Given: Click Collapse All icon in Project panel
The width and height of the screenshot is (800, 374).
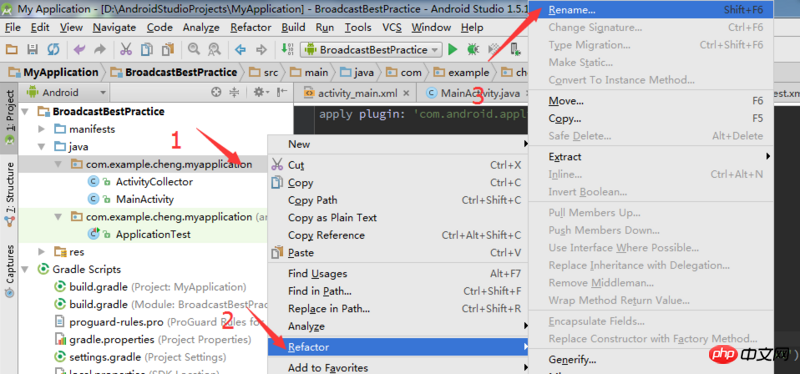Looking at the screenshot, I should pyautogui.click(x=234, y=92).
